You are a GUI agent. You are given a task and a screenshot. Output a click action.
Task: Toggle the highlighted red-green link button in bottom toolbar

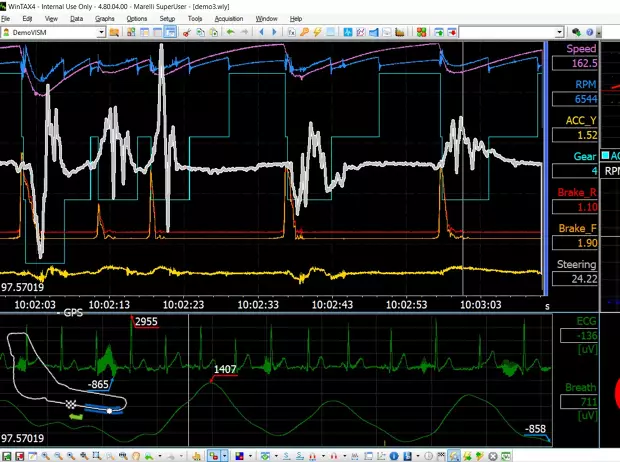click(214, 456)
